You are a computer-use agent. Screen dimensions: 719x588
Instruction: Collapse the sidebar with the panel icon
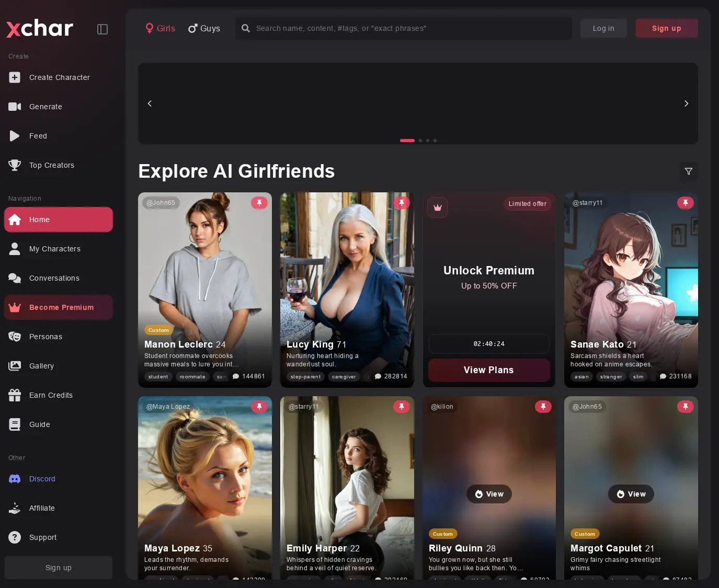pyautogui.click(x=102, y=29)
